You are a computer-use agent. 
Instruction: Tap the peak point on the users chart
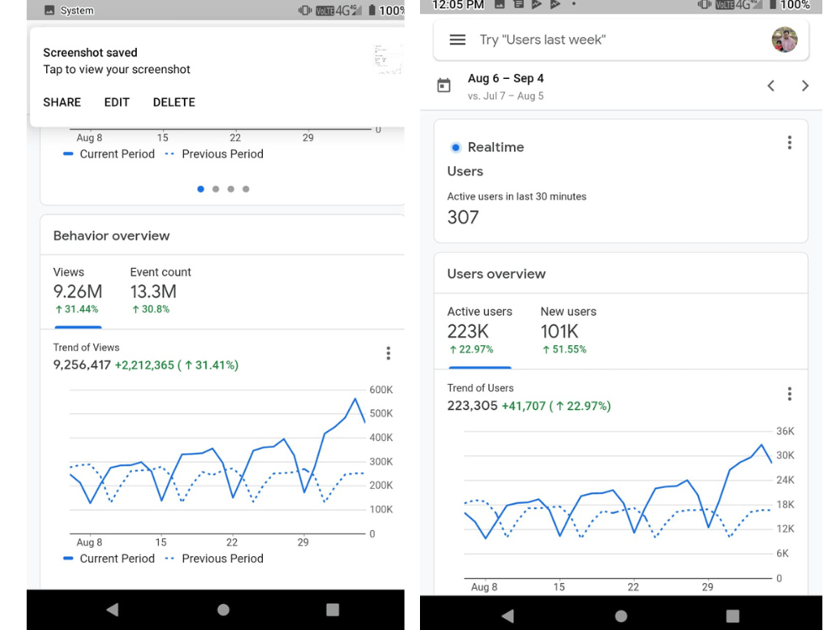[x=761, y=444]
